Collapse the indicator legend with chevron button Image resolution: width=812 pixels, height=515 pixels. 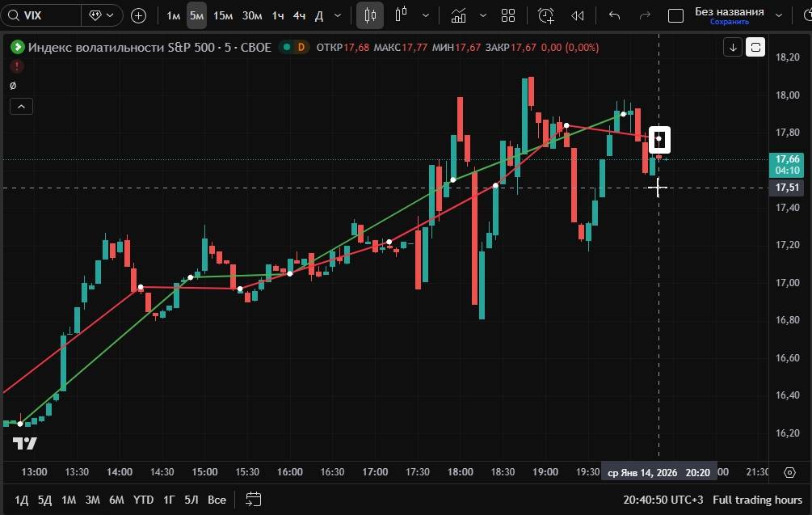[x=21, y=106]
